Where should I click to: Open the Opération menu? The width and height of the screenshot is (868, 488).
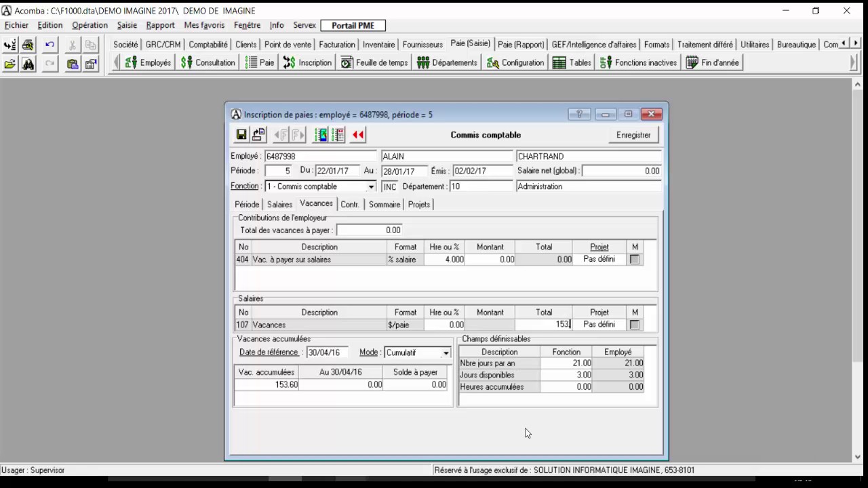click(90, 25)
